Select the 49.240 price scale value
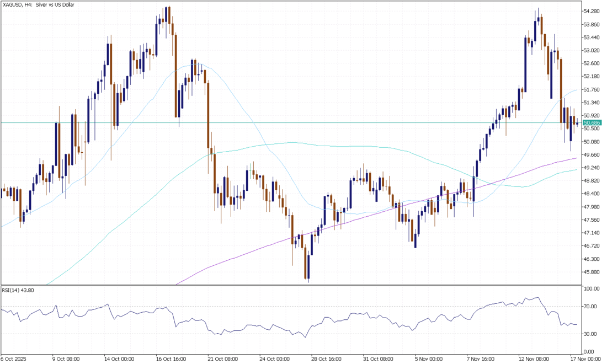 [592, 168]
